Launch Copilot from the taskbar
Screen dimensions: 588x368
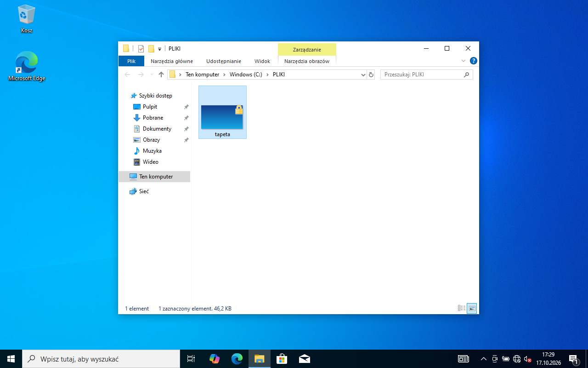click(214, 359)
